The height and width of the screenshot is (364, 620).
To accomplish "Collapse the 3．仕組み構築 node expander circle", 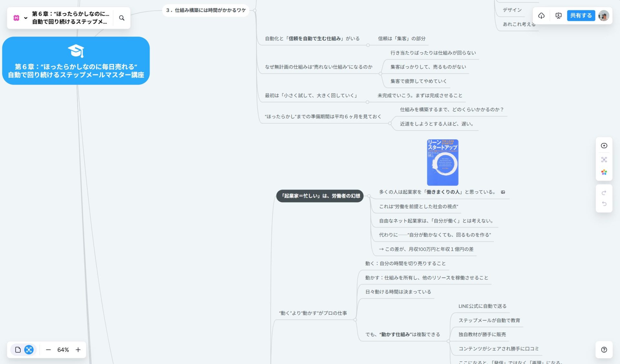I will 255,10.
